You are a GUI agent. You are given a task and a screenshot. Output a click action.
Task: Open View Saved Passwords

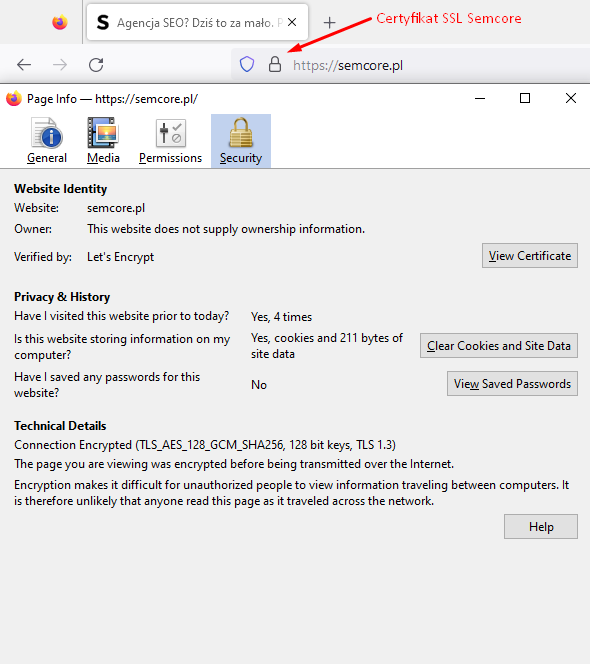point(512,384)
